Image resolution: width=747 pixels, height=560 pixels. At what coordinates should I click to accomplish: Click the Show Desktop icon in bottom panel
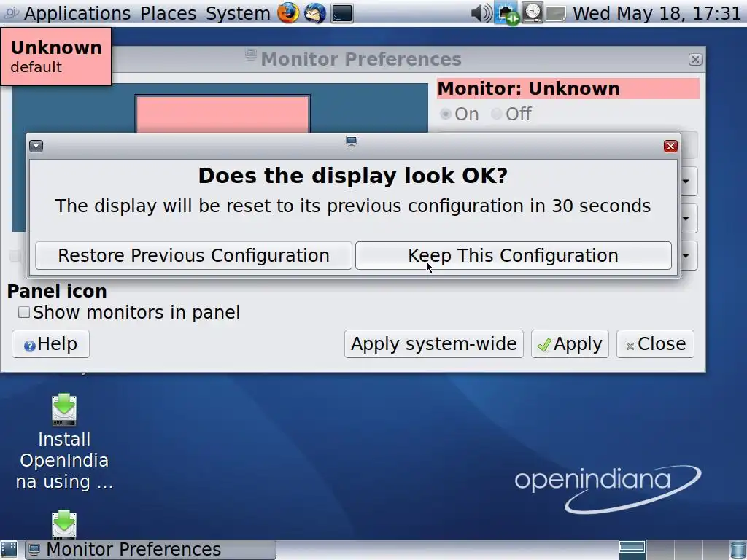click(9, 550)
